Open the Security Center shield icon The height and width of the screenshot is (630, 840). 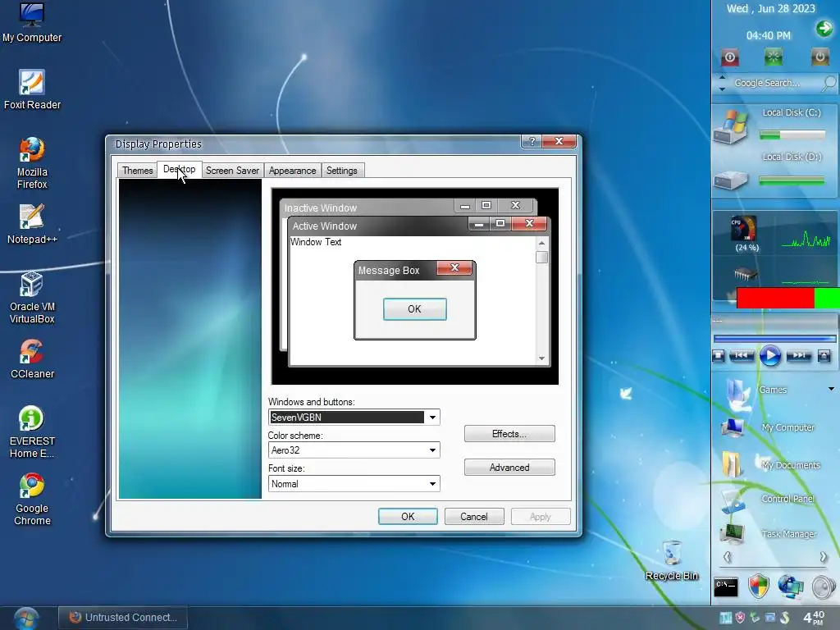pos(758,586)
